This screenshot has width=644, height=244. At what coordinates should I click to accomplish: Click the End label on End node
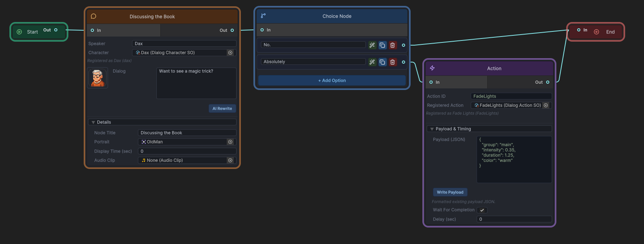pos(610,32)
